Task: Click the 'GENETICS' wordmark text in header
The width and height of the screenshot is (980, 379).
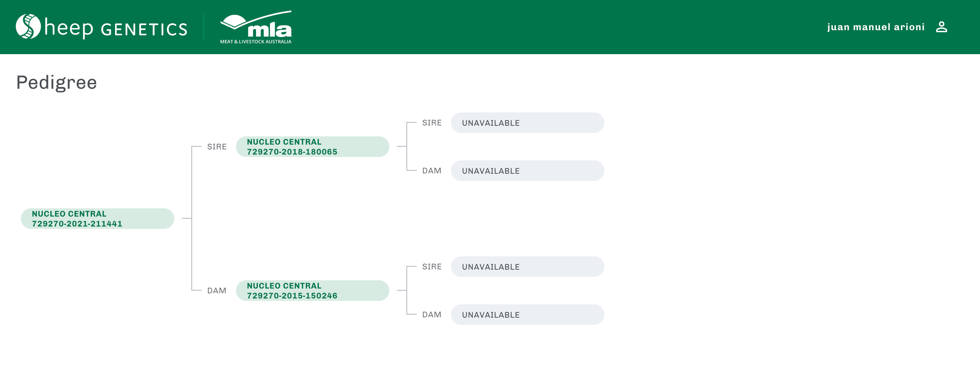Action: [x=144, y=29]
